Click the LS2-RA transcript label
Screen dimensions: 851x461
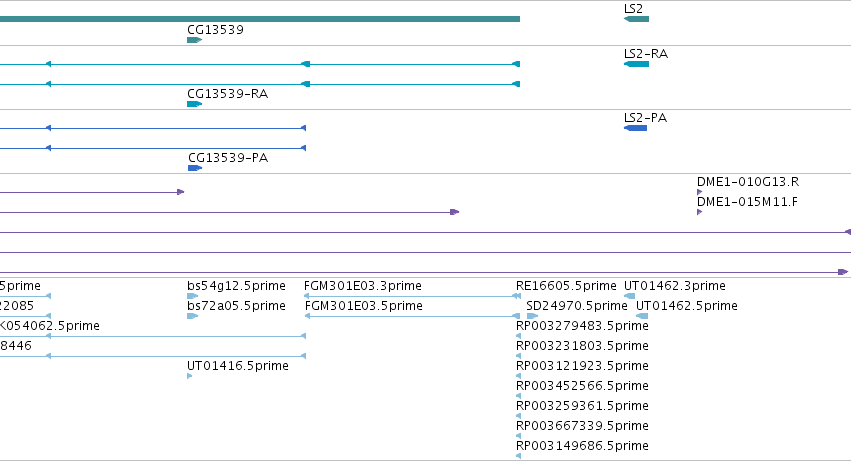(x=646, y=54)
